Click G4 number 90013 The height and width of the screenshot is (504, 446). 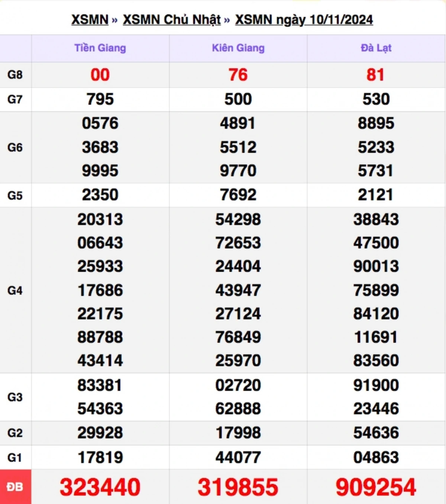tap(376, 266)
